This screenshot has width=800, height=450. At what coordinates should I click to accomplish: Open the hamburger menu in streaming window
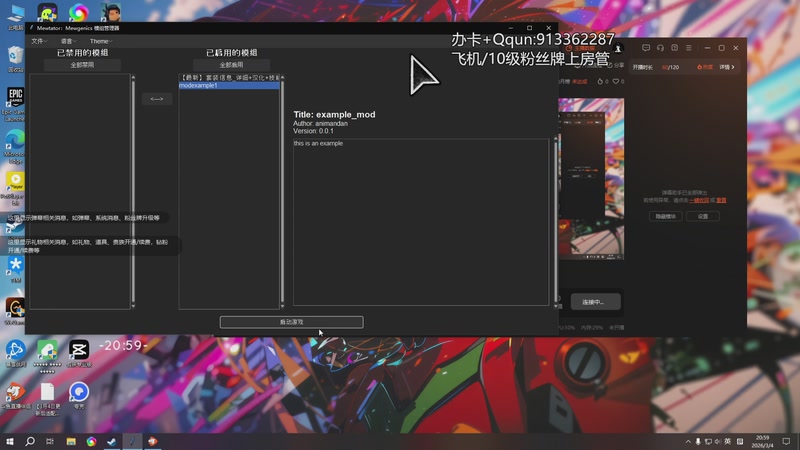(x=689, y=48)
